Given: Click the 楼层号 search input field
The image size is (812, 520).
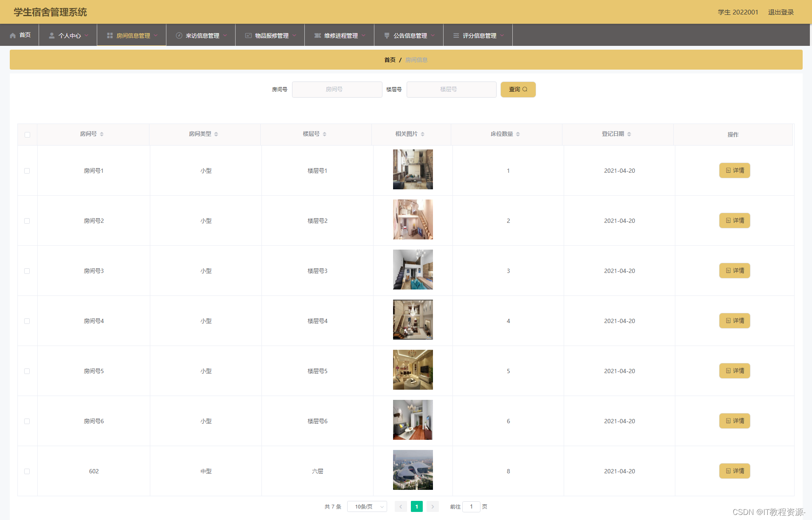Looking at the screenshot, I should click(x=451, y=90).
